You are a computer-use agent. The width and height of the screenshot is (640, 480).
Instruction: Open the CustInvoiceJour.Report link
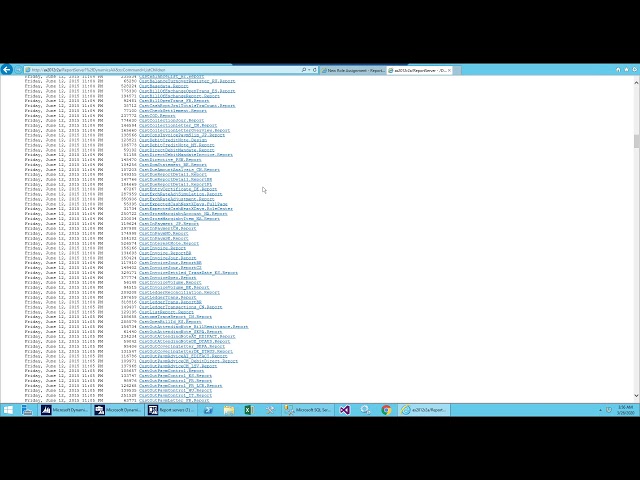pos(167,258)
